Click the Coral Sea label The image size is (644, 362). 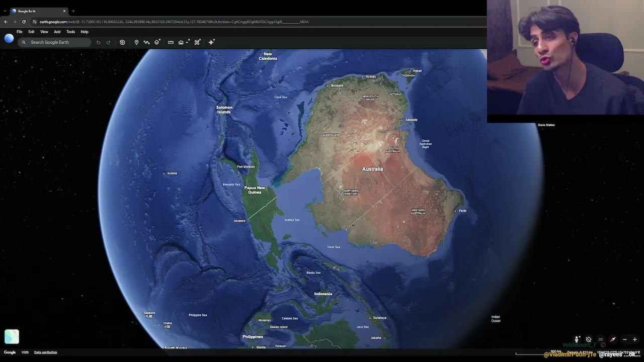(x=281, y=97)
